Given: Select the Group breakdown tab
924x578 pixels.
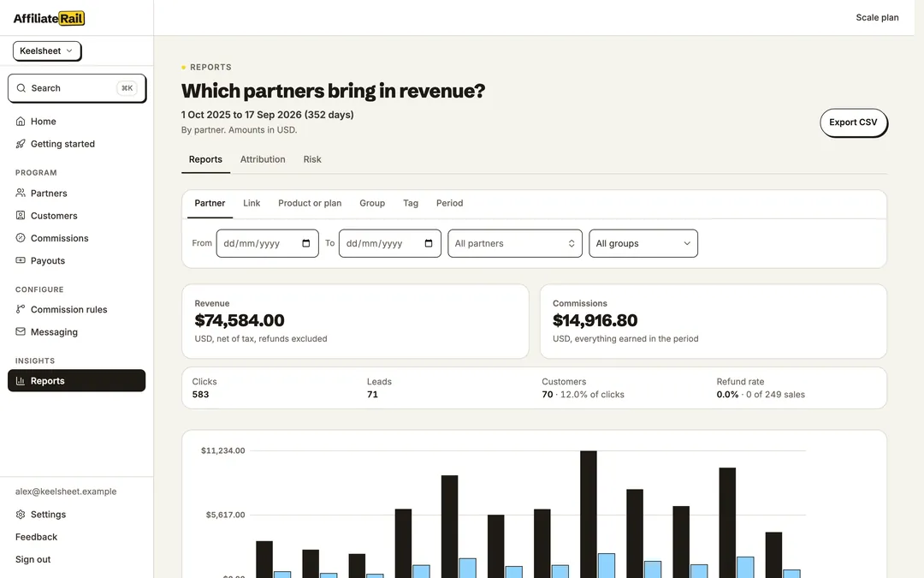Looking at the screenshot, I should coord(372,203).
